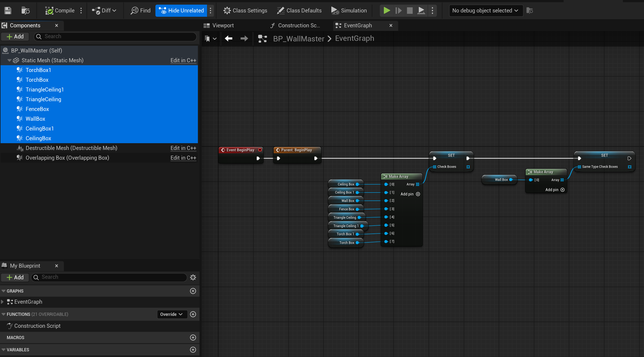
Task: Toggle the Event BeginPlay delegate pin
Action: click(x=260, y=150)
